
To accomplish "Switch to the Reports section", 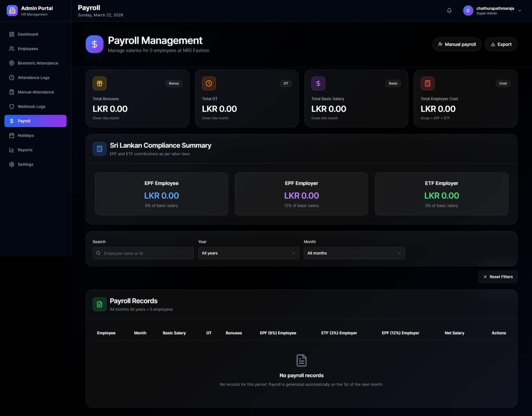I will pos(25,150).
